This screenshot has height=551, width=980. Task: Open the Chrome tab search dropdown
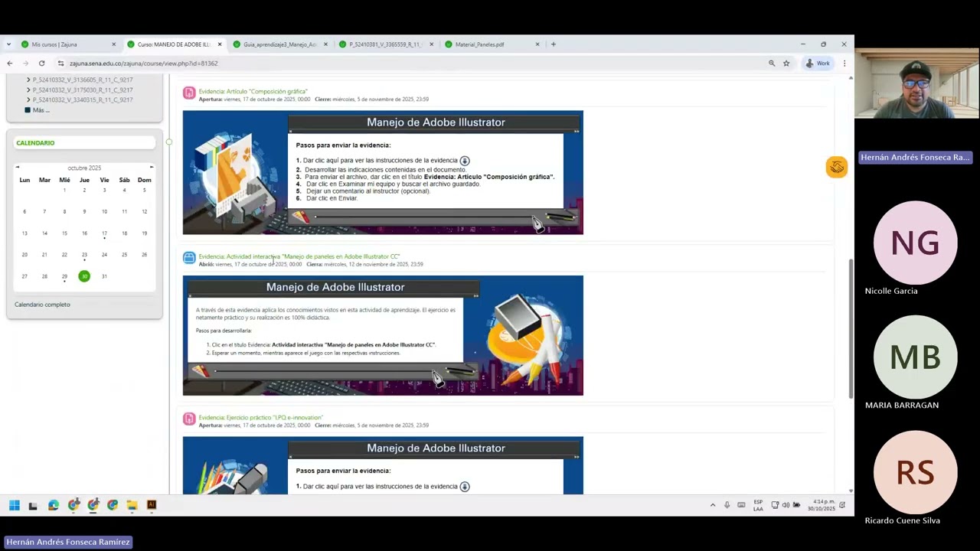pyautogui.click(x=8, y=44)
